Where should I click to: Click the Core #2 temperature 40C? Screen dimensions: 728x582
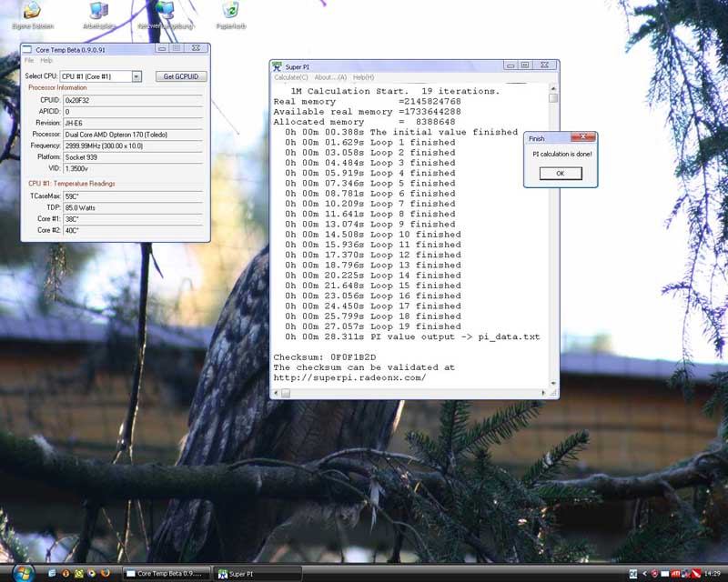pos(133,230)
